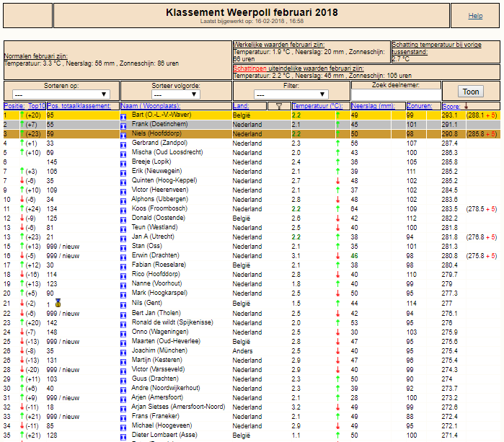Open the Filter dropdown
The image size is (504, 442).
pyautogui.click(x=291, y=94)
